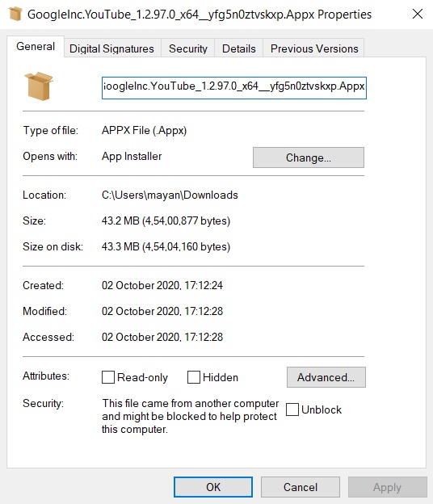The width and height of the screenshot is (433, 504).
Task: Dismiss dialog with Cancel button
Action: pos(301,487)
